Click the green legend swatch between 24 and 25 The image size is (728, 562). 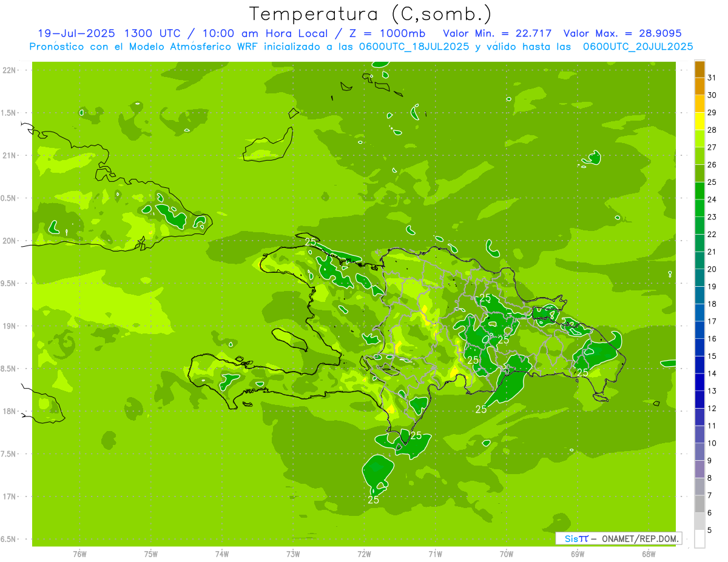(699, 191)
